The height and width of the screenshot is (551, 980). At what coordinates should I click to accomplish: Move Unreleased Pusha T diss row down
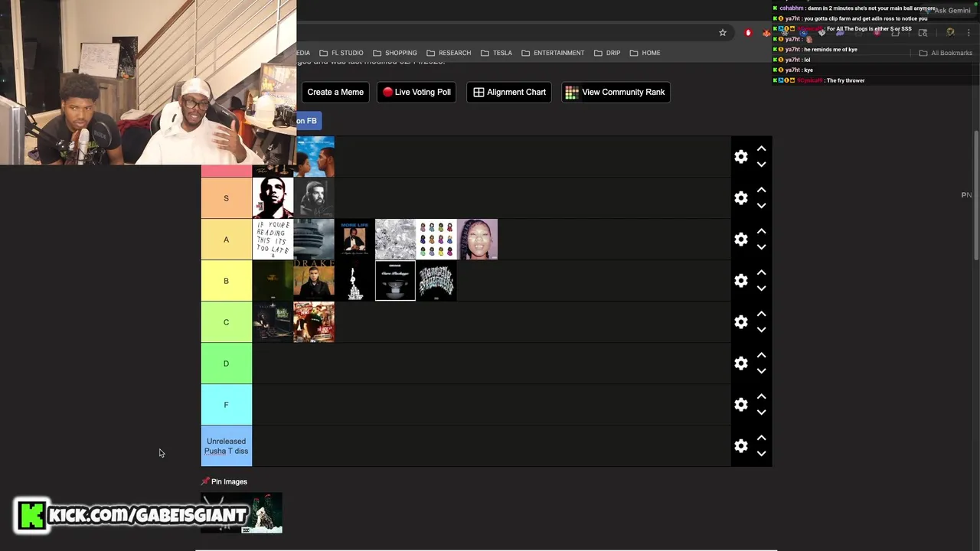coord(761,454)
